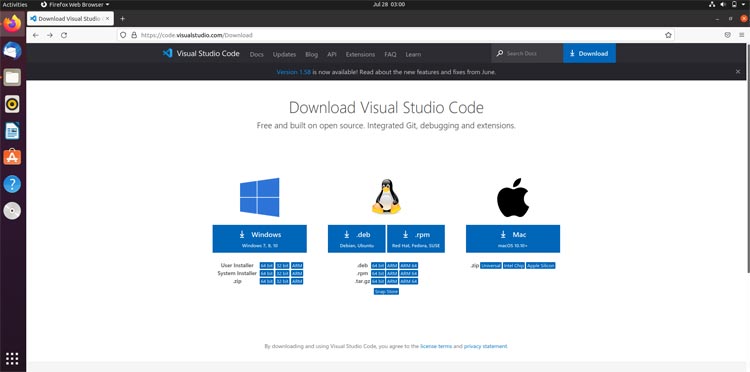750x372 pixels.
Task: Click the .rpm 64 bit link
Action: [x=378, y=274]
